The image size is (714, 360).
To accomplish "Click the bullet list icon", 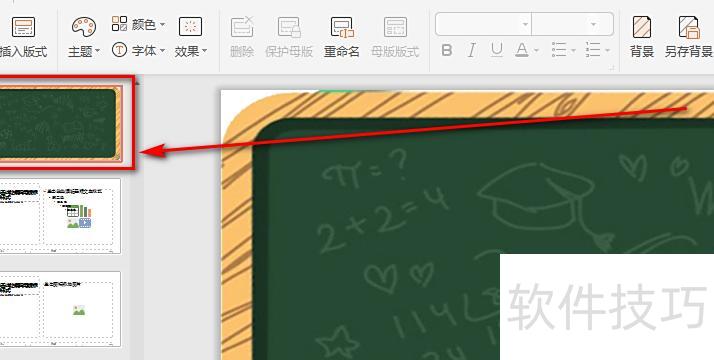I will [559, 50].
